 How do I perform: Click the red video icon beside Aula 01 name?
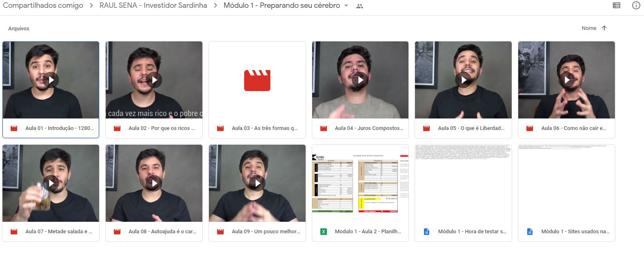(14, 128)
